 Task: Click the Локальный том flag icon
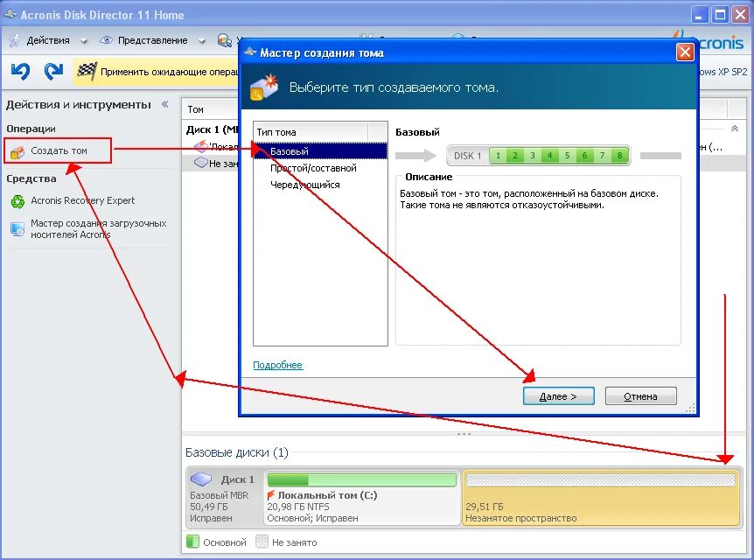[x=271, y=494]
